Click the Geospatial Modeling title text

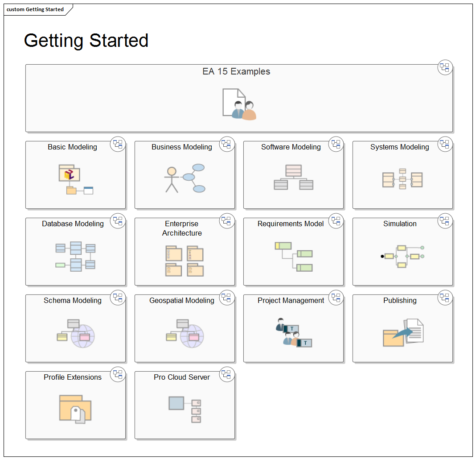pyautogui.click(x=182, y=300)
